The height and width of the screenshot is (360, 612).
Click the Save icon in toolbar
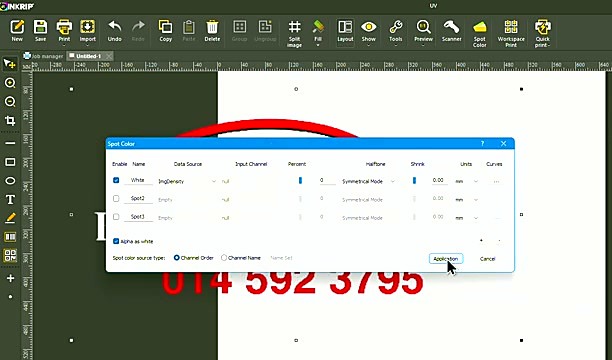point(40,30)
